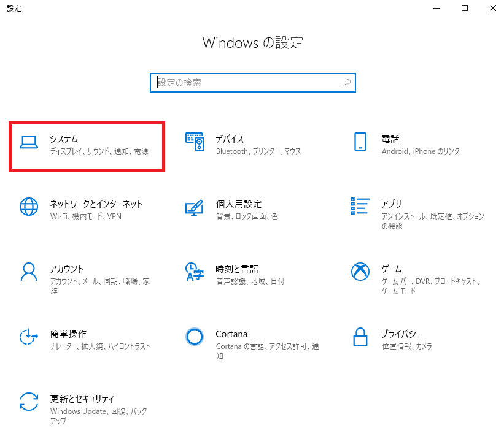The image size is (504, 436).
Task: Open the Cortana title text
Action: [231, 334]
